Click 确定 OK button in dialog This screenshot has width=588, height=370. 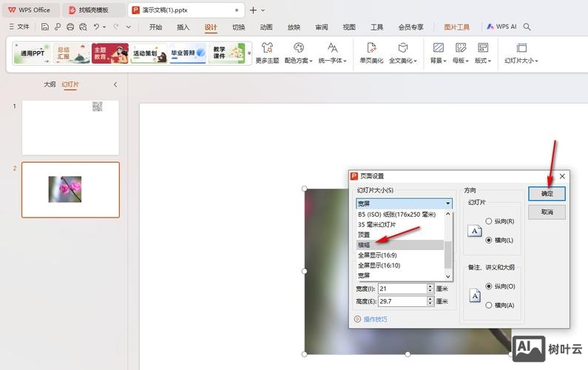(547, 194)
